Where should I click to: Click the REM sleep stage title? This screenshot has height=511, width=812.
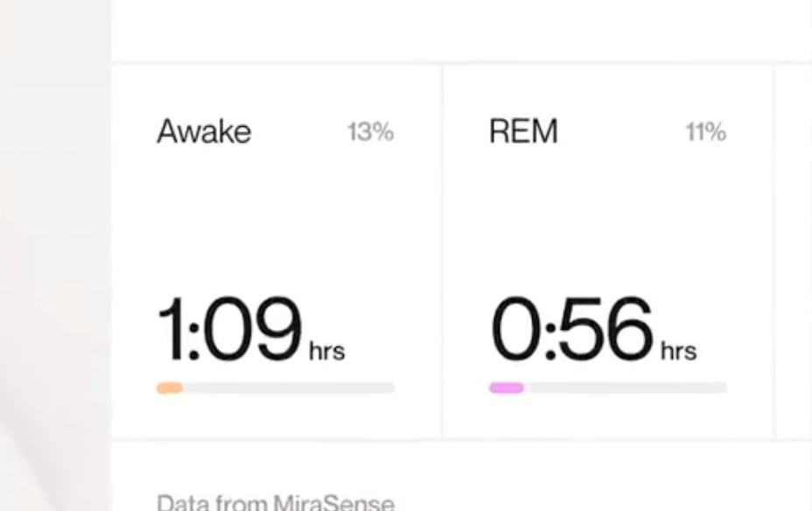[523, 132]
